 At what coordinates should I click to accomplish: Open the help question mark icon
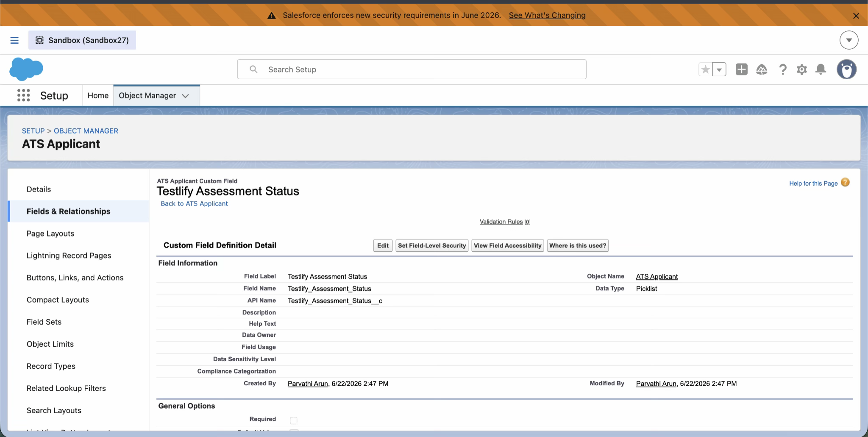[x=783, y=70]
